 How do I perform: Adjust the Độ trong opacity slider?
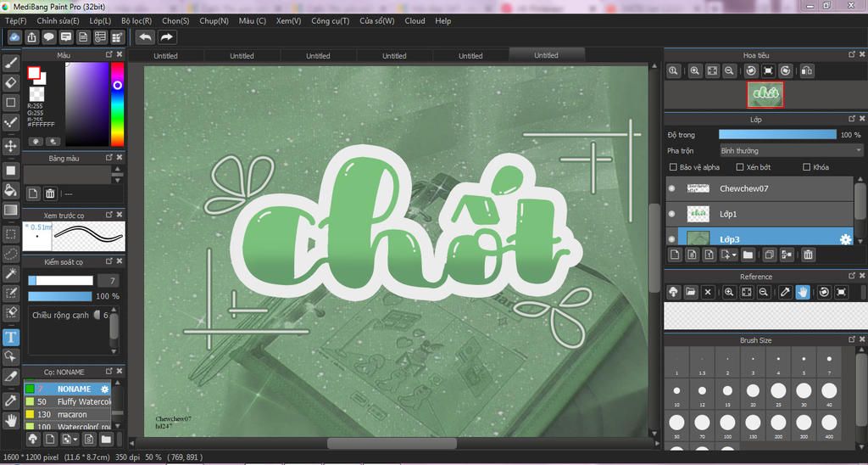tap(777, 135)
